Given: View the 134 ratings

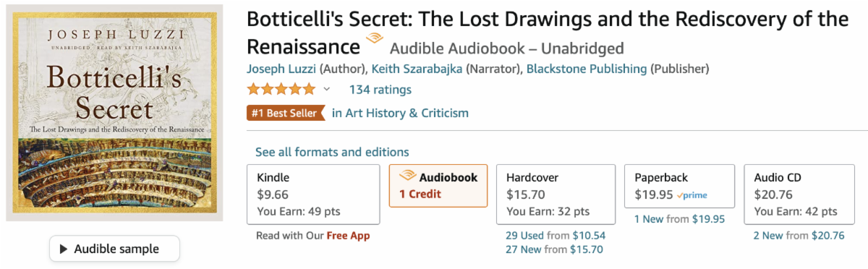Looking at the screenshot, I should tap(380, 90).
